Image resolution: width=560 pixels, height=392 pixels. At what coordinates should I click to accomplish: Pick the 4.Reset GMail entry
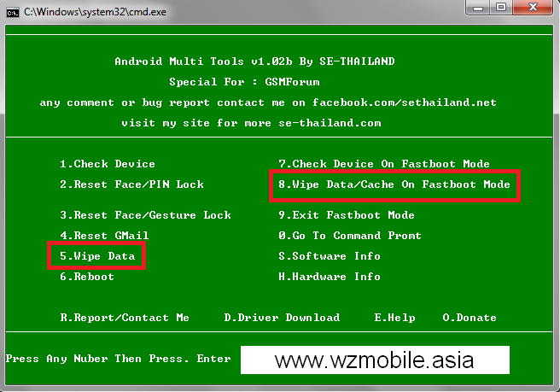(x=104, y=236)
